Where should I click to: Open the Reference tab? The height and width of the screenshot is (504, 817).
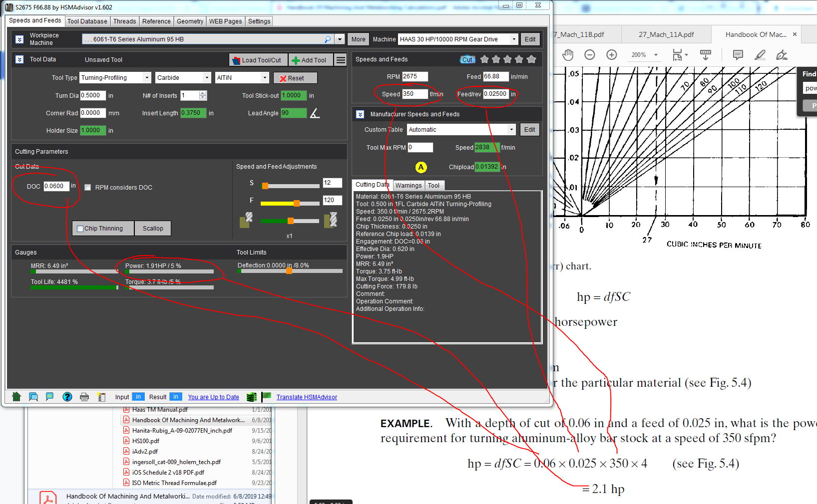tap(156, 21)
